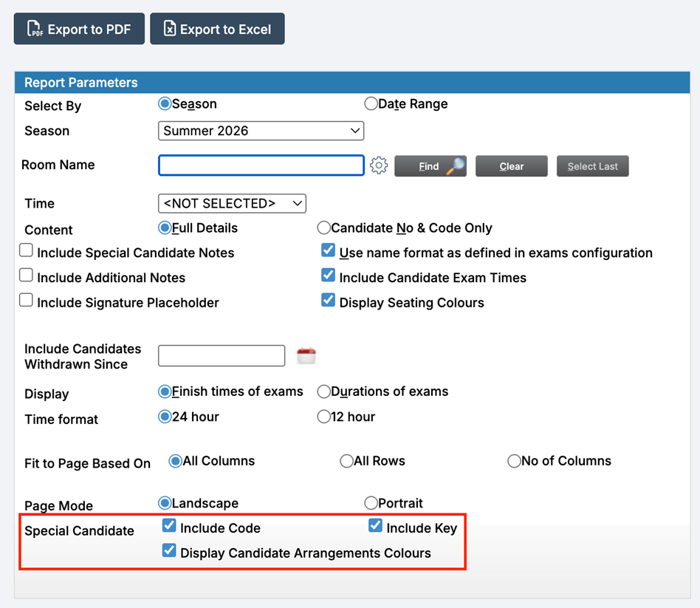Viewport: 700px width, 608px height.
Task: Clear the room name selection
Action: (511, 166)
